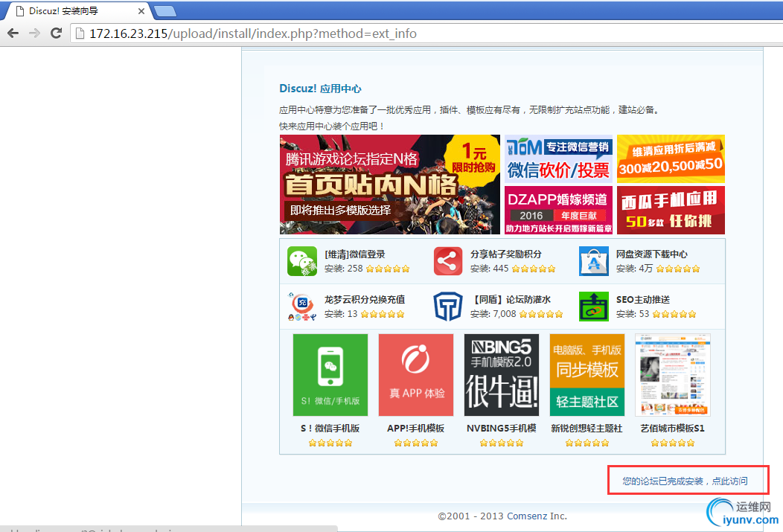Screen dimensions: 783x532
Task: Open the NBING5 手机模版2.0 thumbnail
Action: pyautogui.click(x=502, y=375)
